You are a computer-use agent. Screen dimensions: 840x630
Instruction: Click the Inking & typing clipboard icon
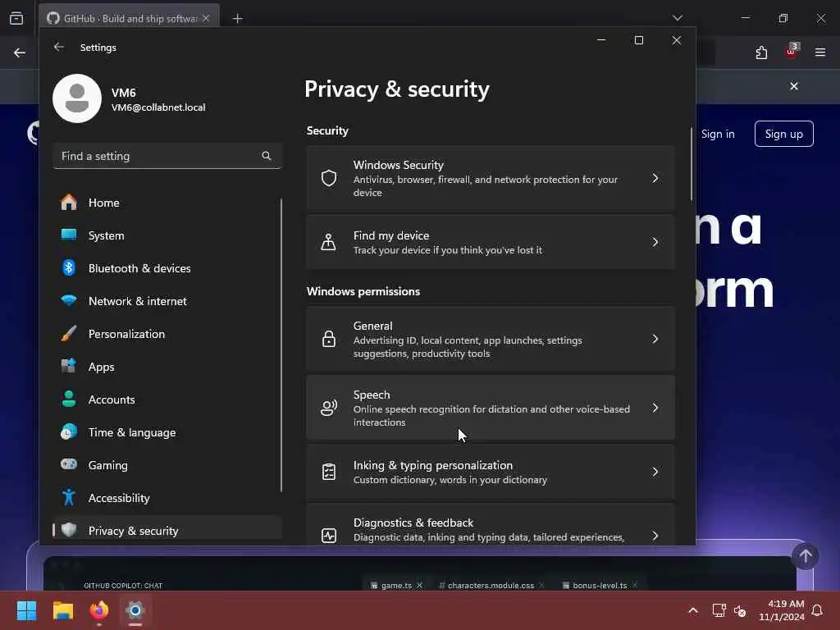point(329,472)
